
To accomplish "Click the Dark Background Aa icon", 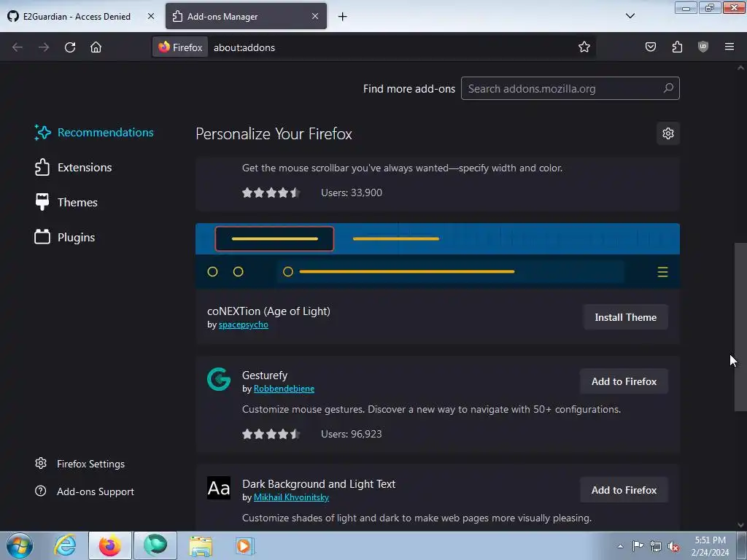I will click(219, 488).
